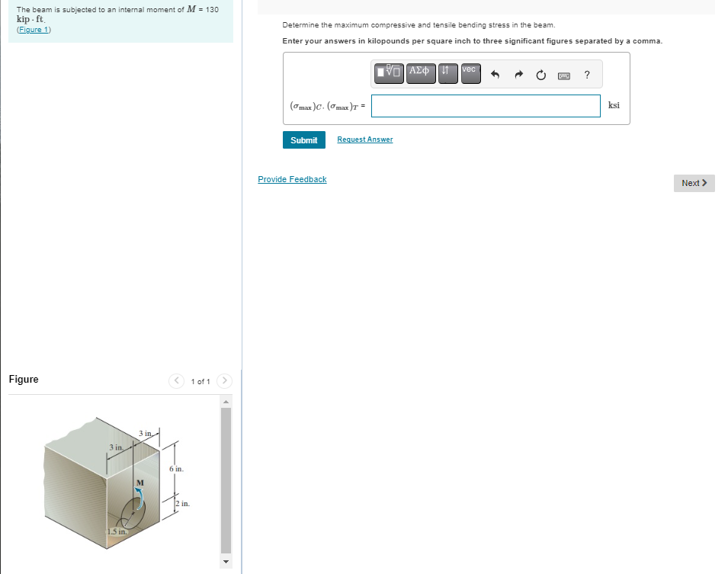Open the Figure 1 link
Image resolution: width=728 pixels, height=574 pixels.
(x=34, y=30)
